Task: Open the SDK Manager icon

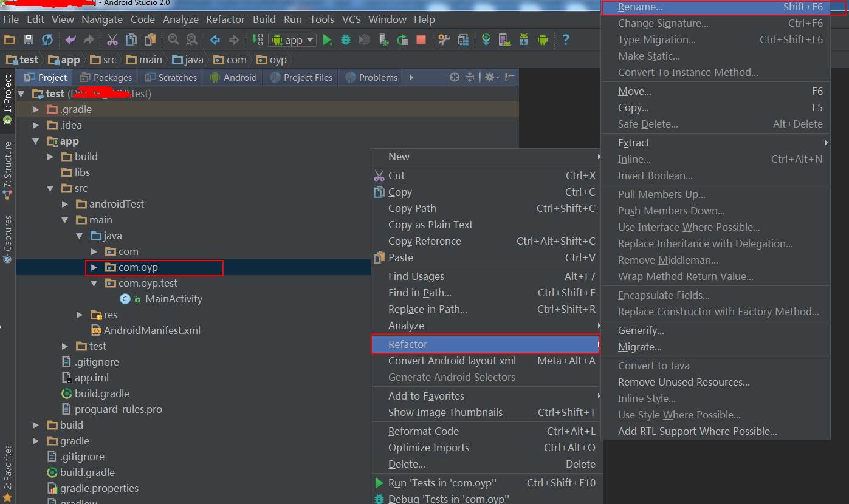Action: pyautogui.click(x=524, y=39)
